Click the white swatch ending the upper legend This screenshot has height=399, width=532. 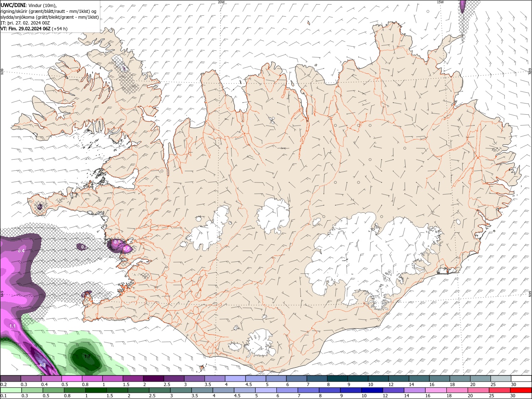(521, 379)
